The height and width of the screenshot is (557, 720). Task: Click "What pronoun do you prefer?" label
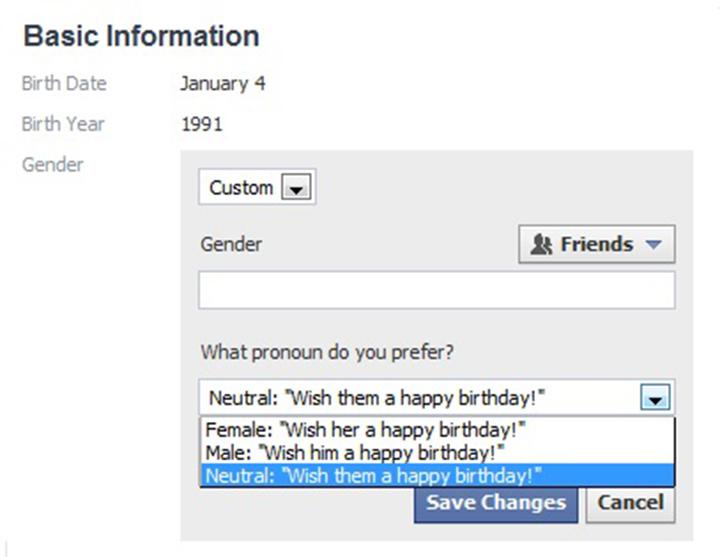pos(327,353)
